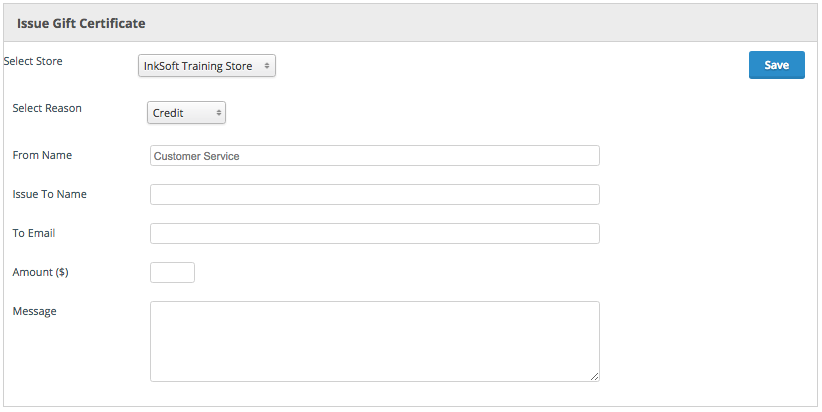Click the Issue To Name label

(x=49, y=194)
